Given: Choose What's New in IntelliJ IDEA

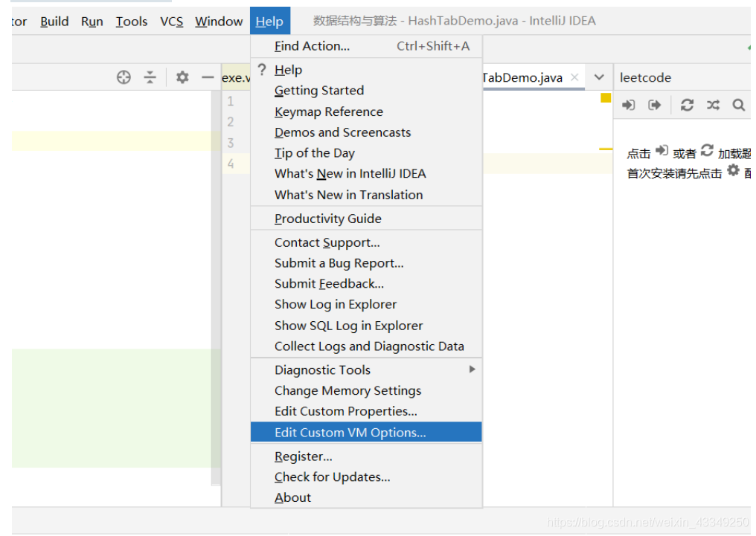Looking at the screenshot, I should [x=366, y=174].
